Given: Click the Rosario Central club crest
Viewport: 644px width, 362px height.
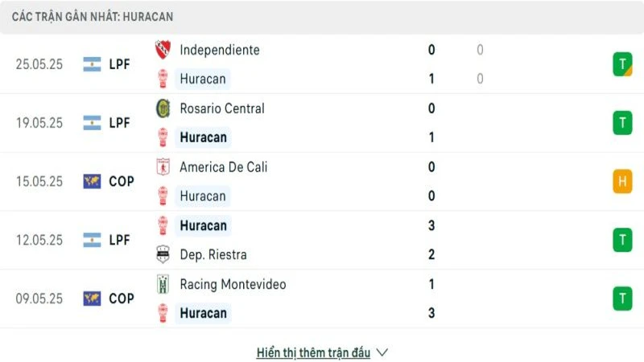Looking at the screenshot, I should (x=163, y=109).
